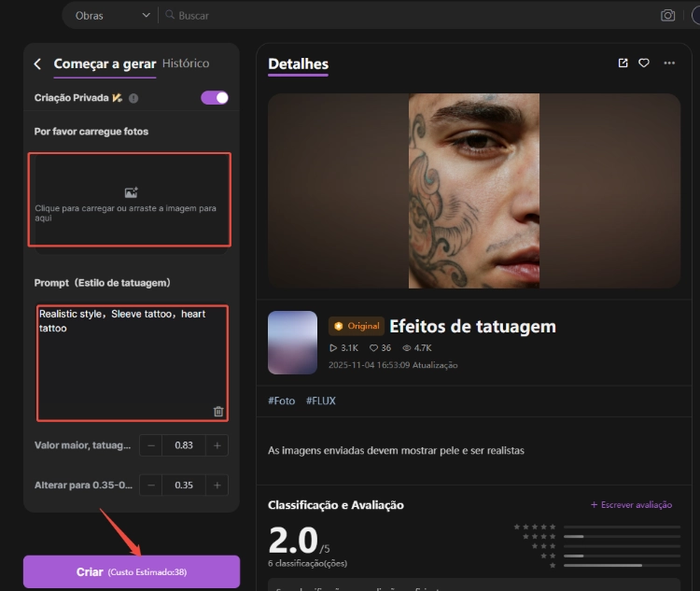700x591 pixels.
Task: Click the heart favorite icon in Detalhes
Action: click(644, 63)
